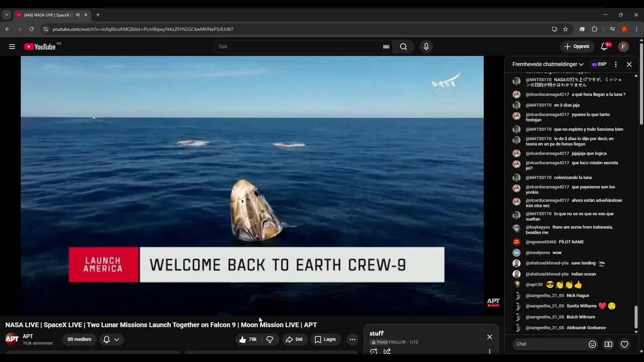Save the video with Lagre button
Image resolution: width=644 pixels, height=362 pixels.
[x=325, y=339]
